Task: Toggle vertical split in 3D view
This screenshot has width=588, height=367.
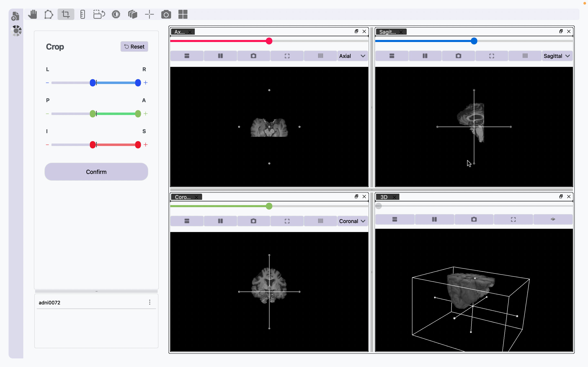Action: pyautogui.click(x=434, y=219)
